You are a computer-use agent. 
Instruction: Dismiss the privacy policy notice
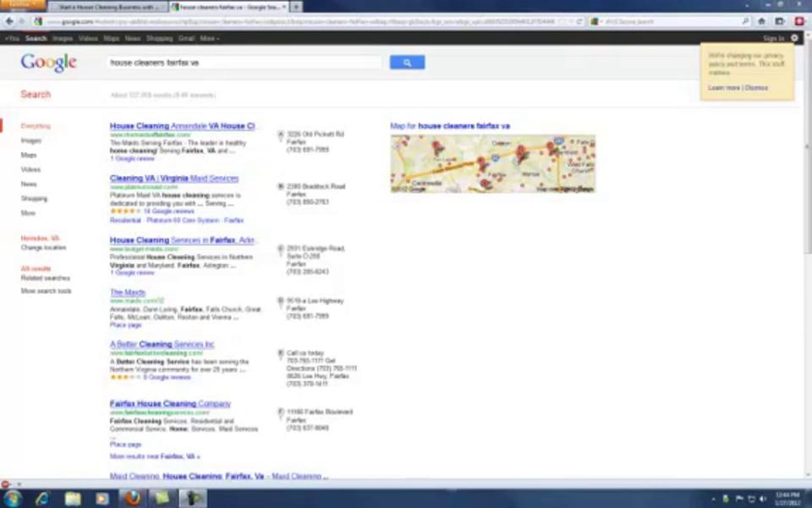pyautogui.click(x=757, y=88)
